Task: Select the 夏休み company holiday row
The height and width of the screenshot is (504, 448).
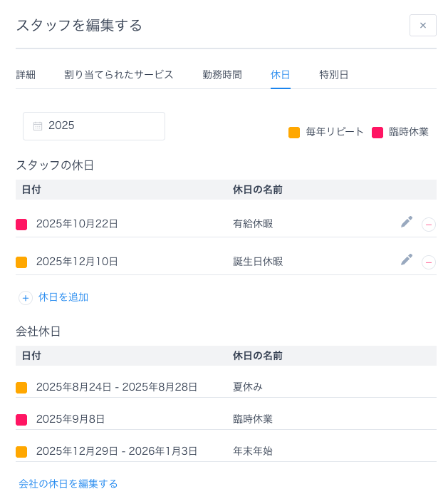Action: click(x=226, y=387)
